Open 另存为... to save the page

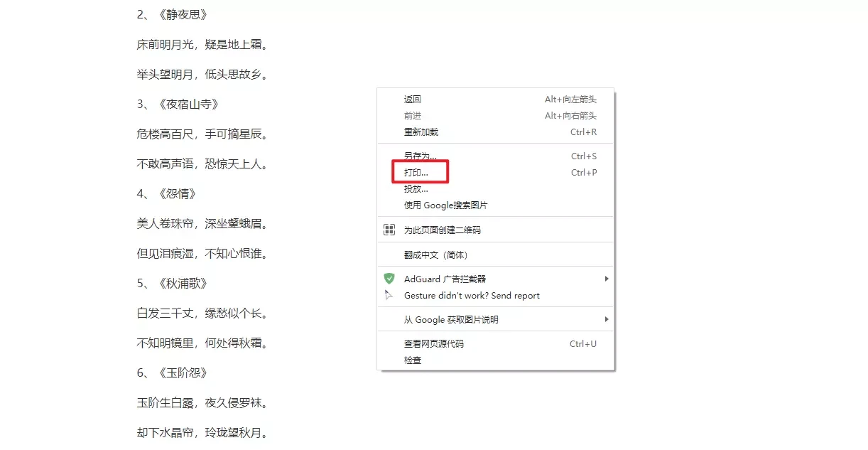tap(495, 156)
